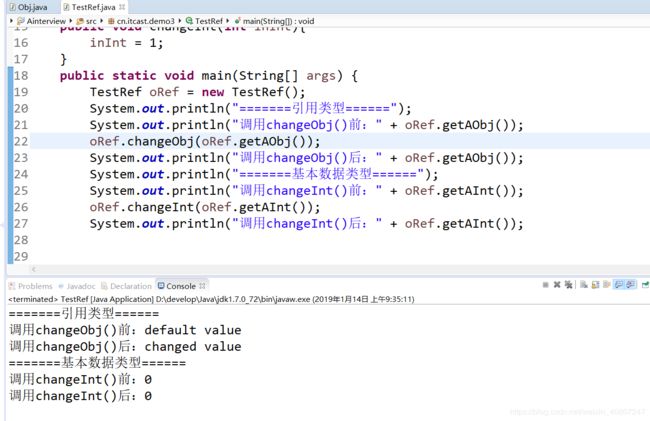Screen dimensions: 650x421
Task: Expand breadcrumb arrow before main(String[])
Action: tap(228, 21)
